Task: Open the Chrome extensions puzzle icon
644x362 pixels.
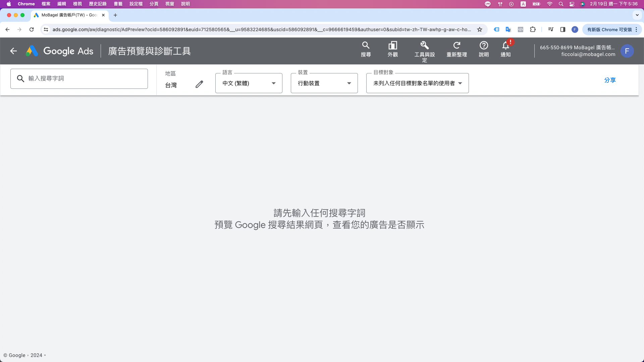Action: pos(533,29)
